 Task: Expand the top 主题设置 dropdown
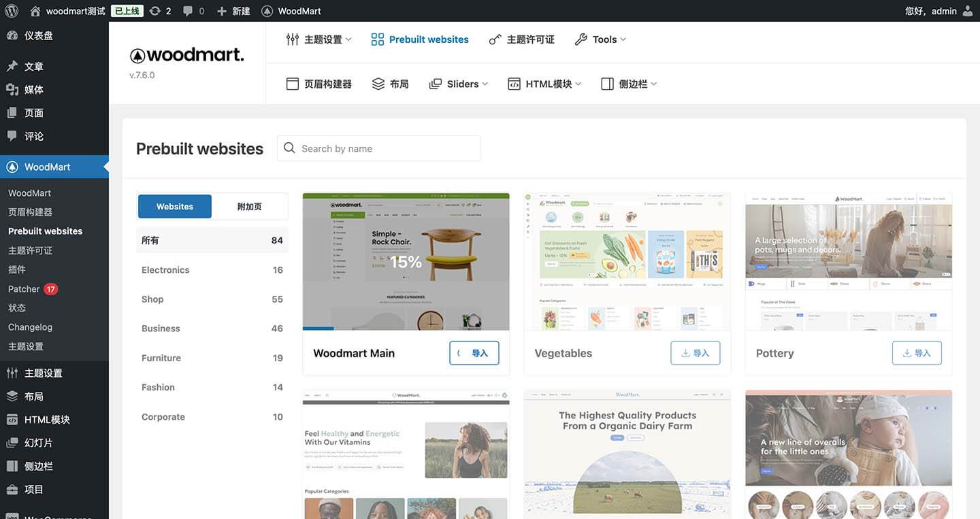pyautogui.click(x=319, y=39)
